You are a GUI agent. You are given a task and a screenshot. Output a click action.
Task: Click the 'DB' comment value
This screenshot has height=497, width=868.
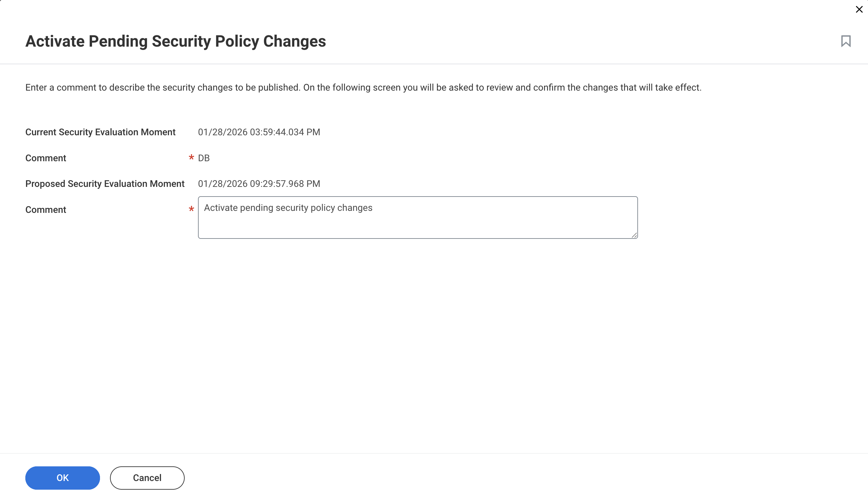pyautogui.click(x=204, y=158)
